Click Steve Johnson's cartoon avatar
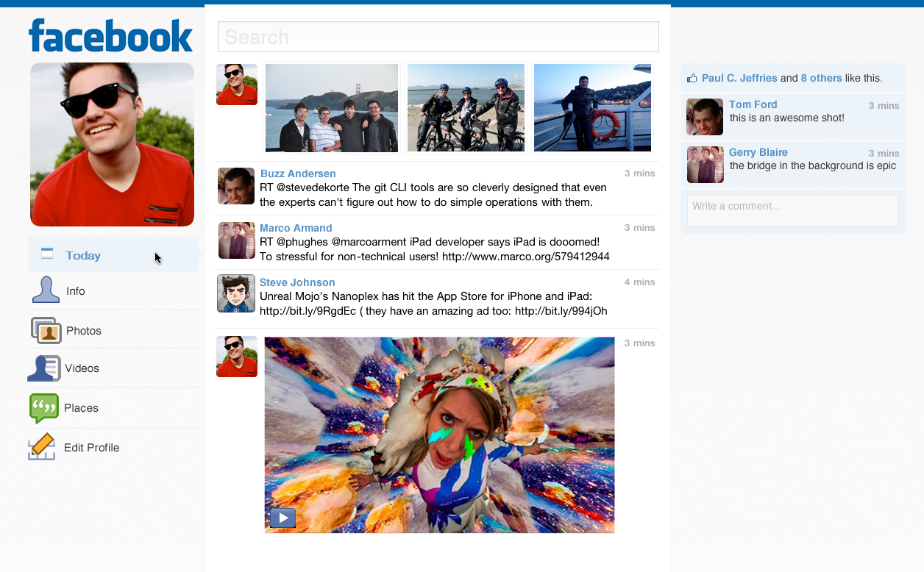 click(236, 293)
